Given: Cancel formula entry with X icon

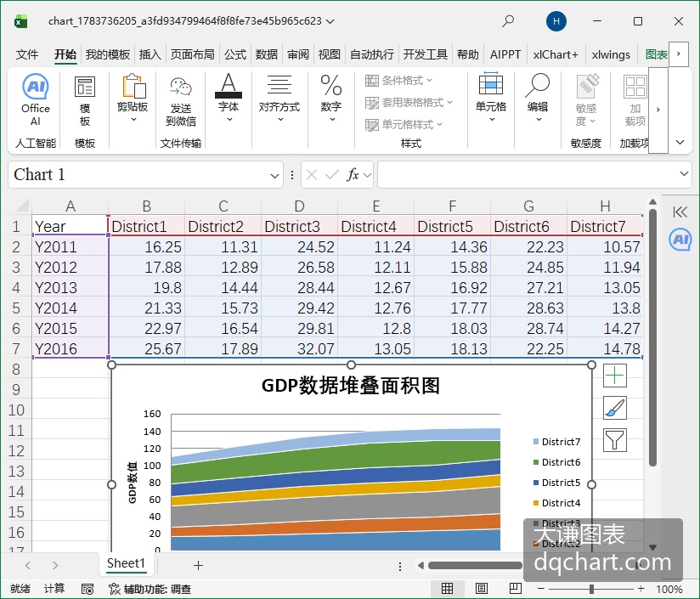Looking at the screenshot, I should (x=312, y=174).
